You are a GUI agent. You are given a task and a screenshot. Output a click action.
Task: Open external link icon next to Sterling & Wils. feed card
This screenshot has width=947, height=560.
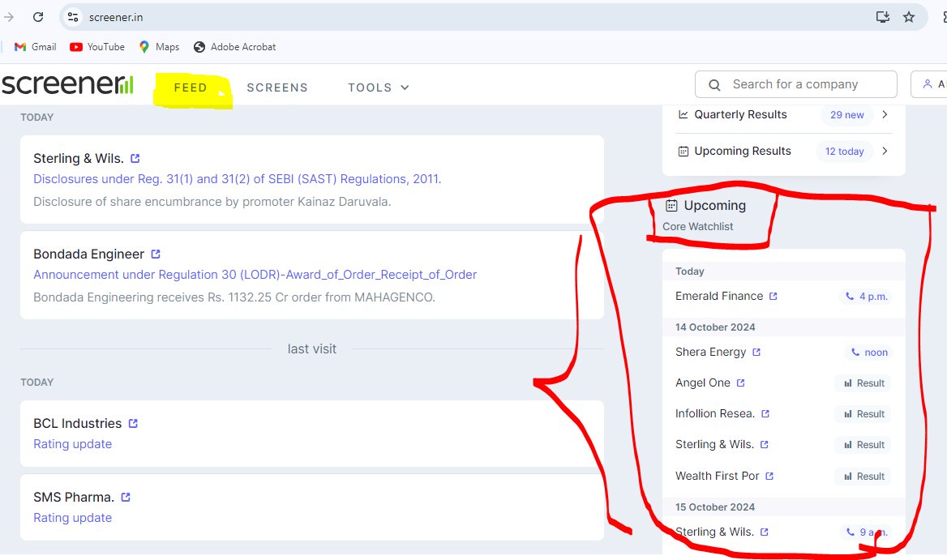point(135,158)
